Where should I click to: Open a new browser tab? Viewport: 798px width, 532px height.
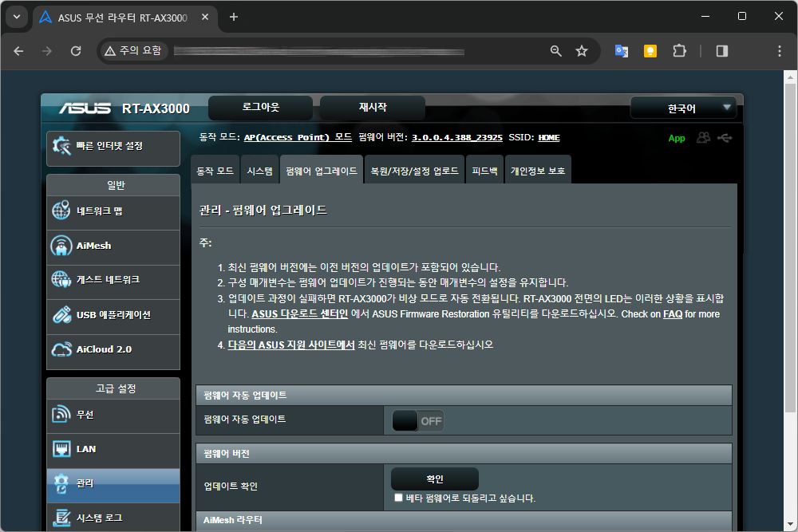click(x=234, y=17)
